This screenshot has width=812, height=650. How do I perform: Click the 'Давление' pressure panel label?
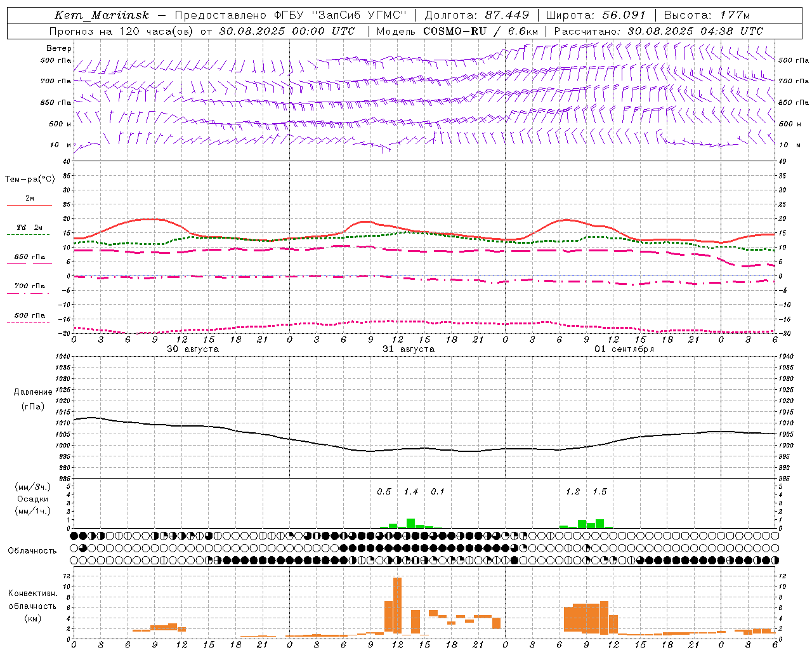click(33, 392)
